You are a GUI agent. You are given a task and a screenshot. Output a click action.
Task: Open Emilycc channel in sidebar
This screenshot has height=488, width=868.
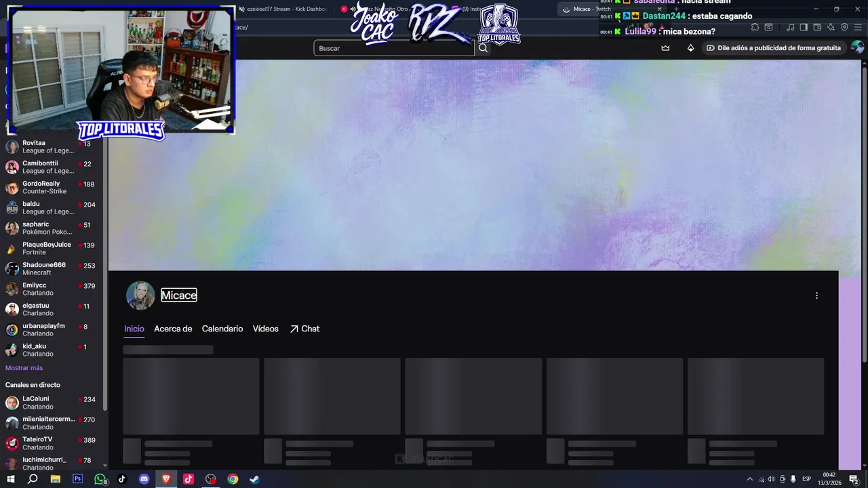tap(51, 289)
